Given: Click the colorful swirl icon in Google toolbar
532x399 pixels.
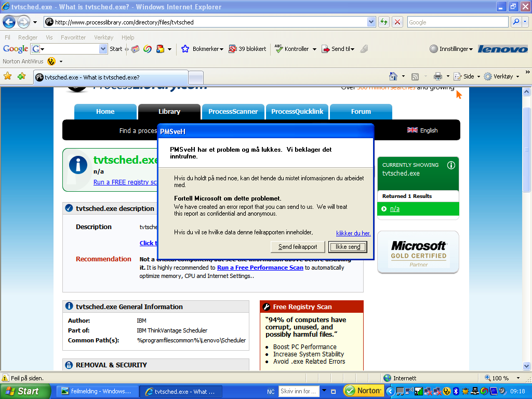Looking at the screenshot, I should 147,49.
